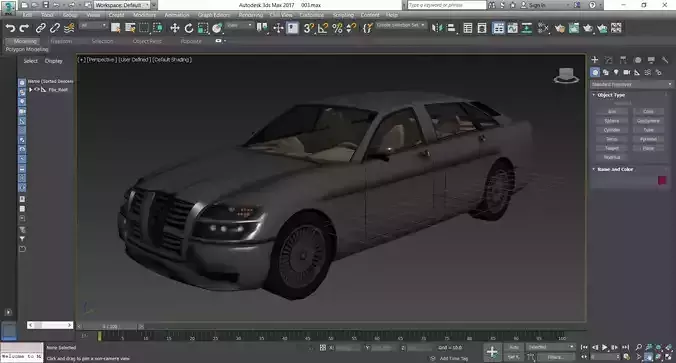Open Select by Name dialog icon
Viewport: 676px width, 363px height.
(130, 28)
